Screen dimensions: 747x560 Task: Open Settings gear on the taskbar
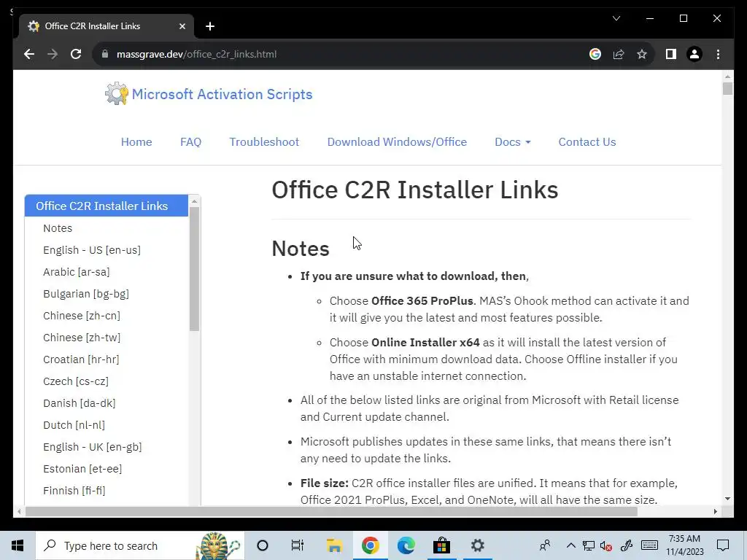tap(477, 545)
